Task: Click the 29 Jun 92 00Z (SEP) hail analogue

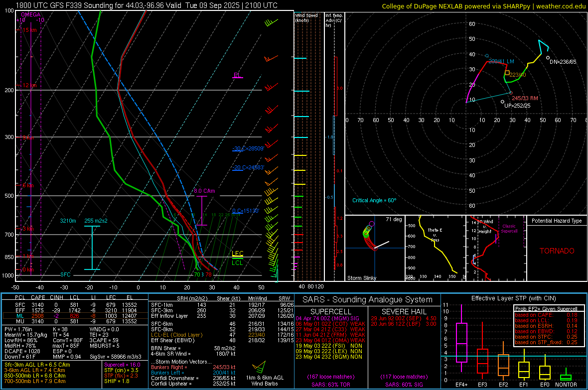Action: pos(404,318)
